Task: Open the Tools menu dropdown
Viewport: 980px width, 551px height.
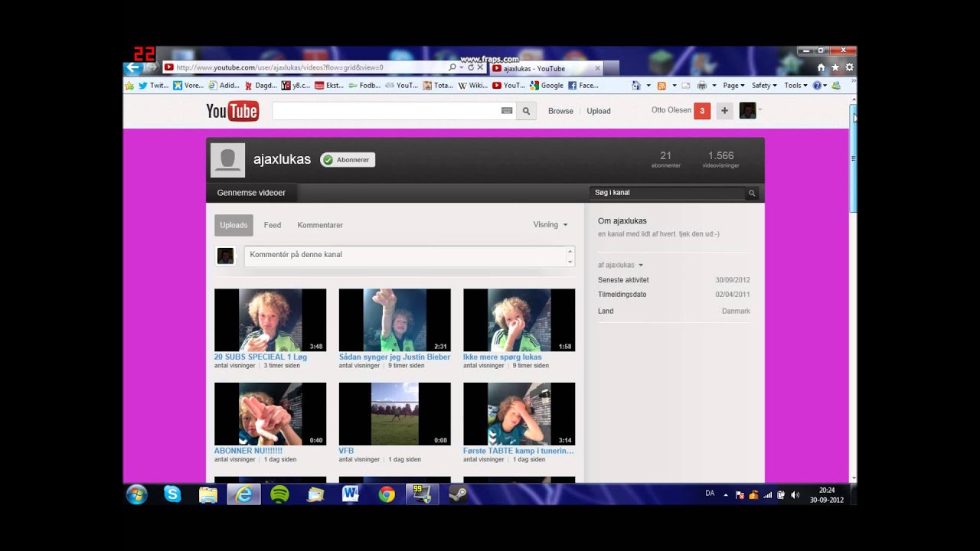Action: click(x=795, y=86)
